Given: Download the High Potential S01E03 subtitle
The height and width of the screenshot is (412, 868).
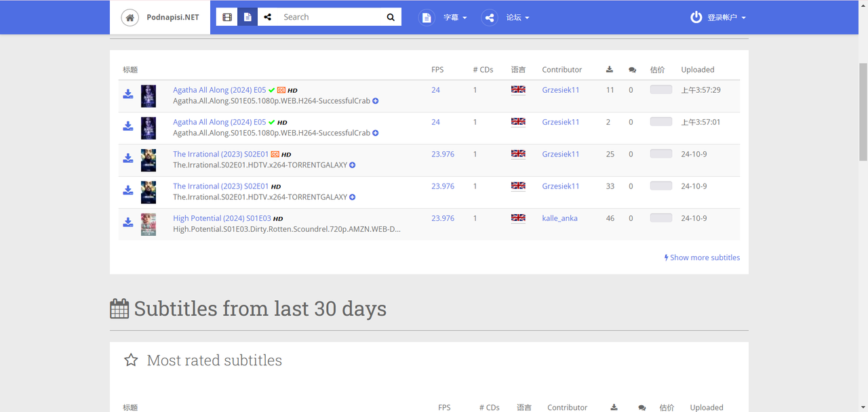Looking at the screenshot, I should pos(127,222).
